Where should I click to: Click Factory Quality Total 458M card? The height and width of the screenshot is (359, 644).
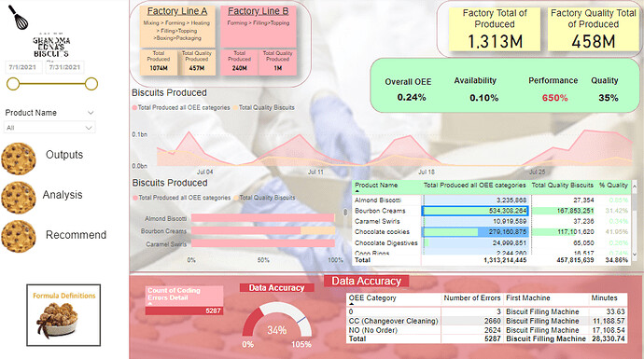(593, 29)
